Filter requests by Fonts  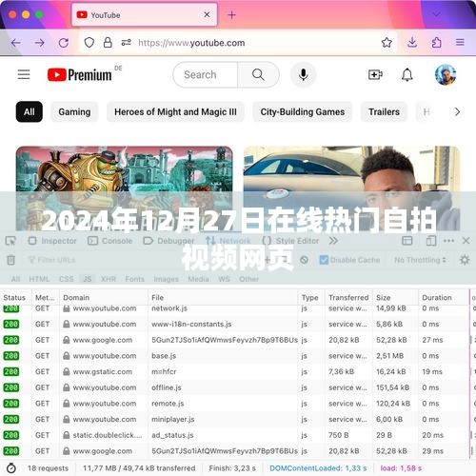[134, 279]
